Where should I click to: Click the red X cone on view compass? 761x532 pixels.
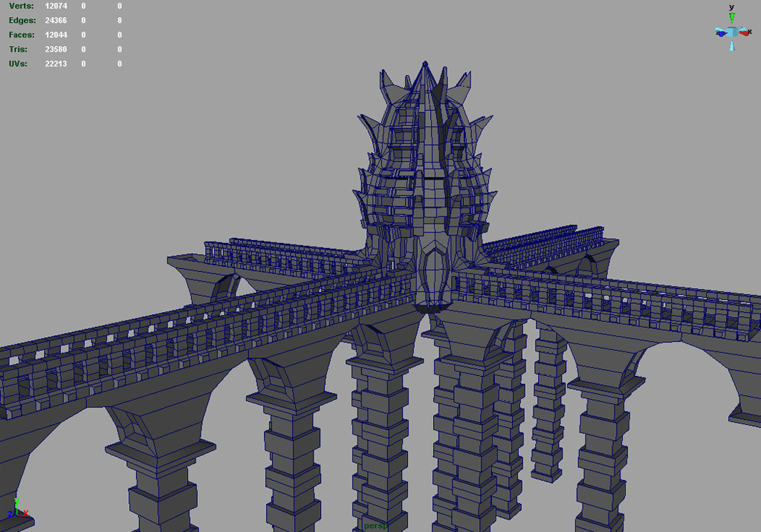coord(744,33)
